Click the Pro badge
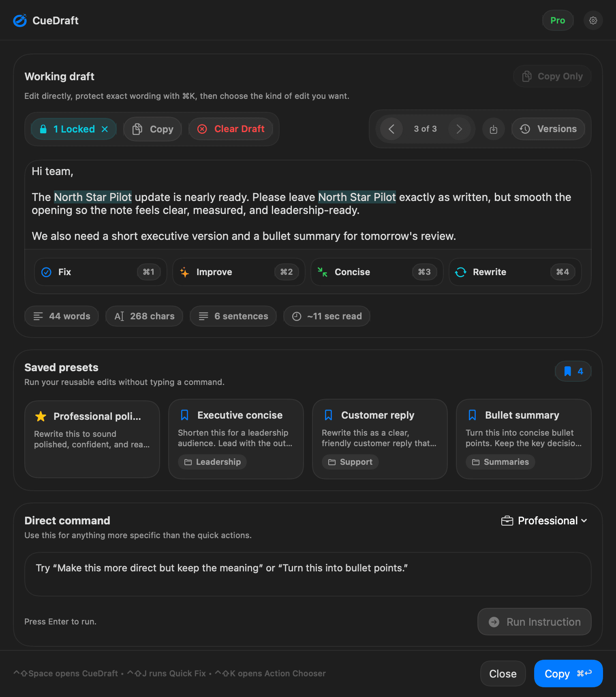This screenshot has width=616, height=697. click(x=558, y=20)
